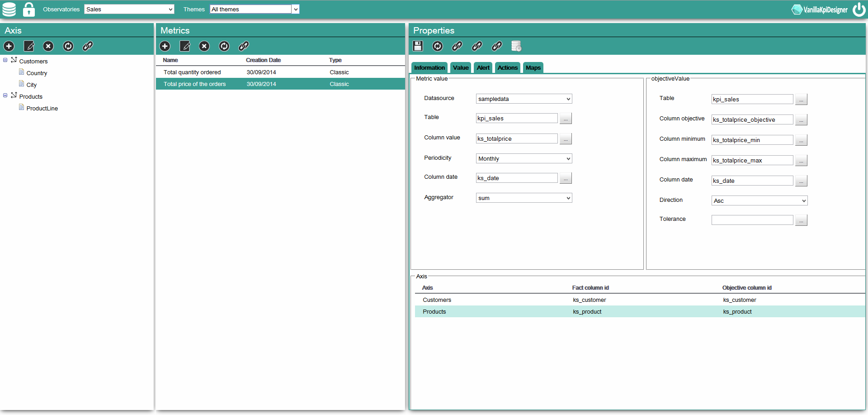Click the axis icon beside Products node
868x415 pixels.
pyautogui.click(x=14, y=95)
